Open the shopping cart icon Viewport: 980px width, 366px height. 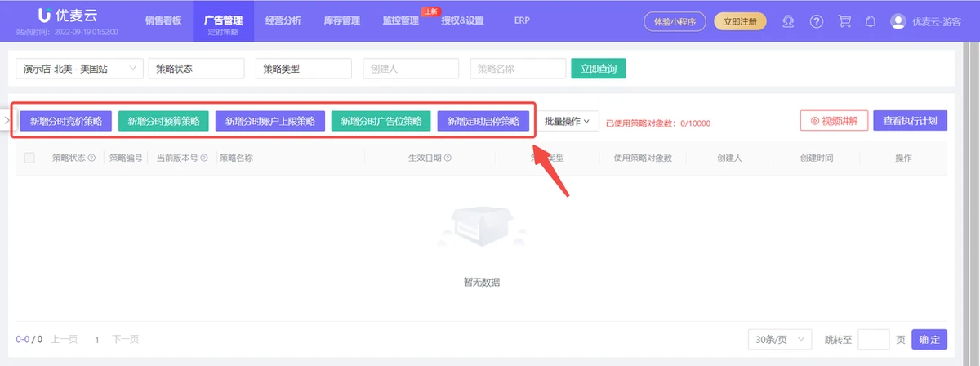(844, 21)
